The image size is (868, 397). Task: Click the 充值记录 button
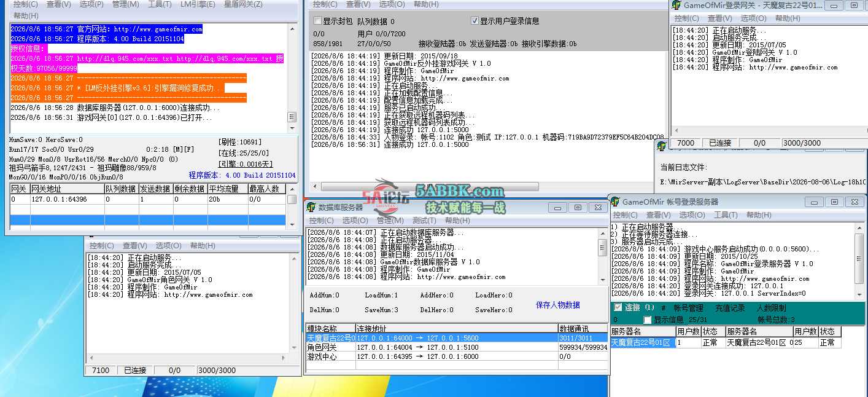tap(730, 308)
